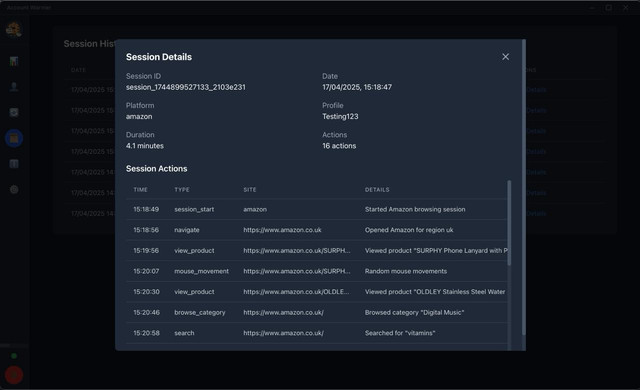Open the sidebar icon below the session history icon
The height and width of the screenshot is (390, 640).
(x=14, y=164)
